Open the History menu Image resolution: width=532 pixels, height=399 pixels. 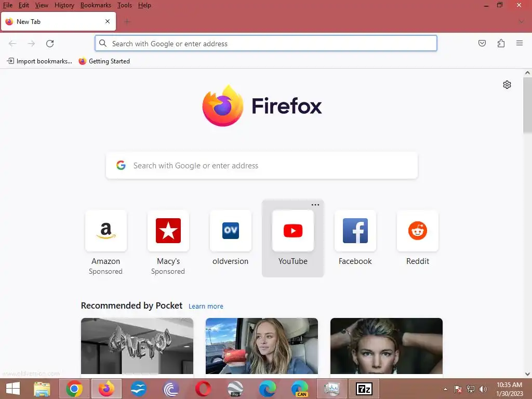coord(64,5)
